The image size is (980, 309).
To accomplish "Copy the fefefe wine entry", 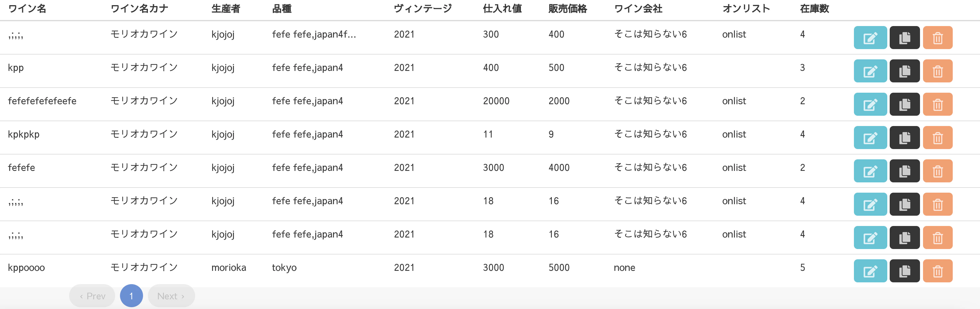I will coord(905,171).
